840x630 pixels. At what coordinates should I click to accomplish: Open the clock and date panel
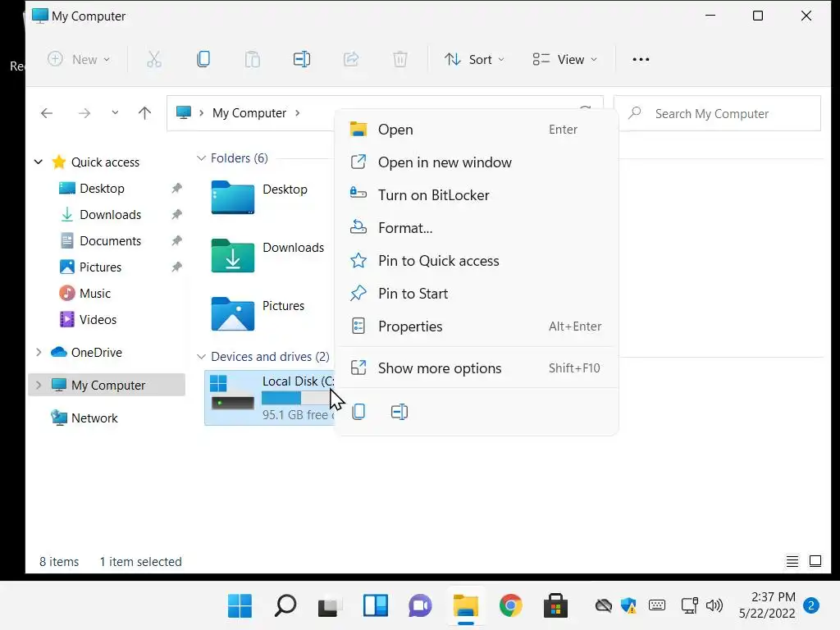point(767,605)
